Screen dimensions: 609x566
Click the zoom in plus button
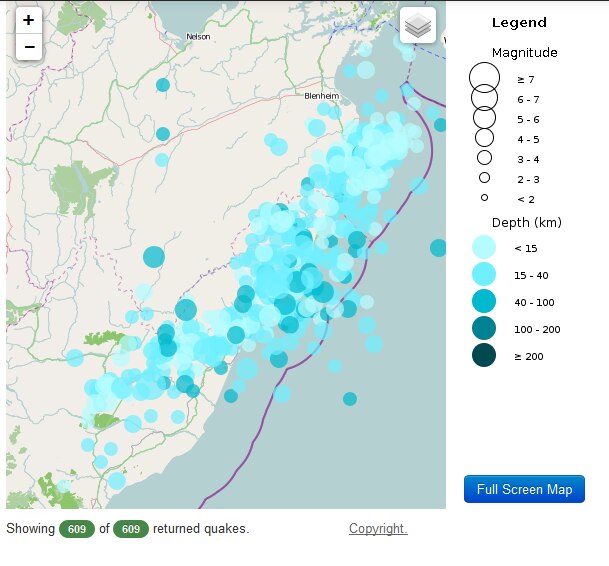pos(28,20)
